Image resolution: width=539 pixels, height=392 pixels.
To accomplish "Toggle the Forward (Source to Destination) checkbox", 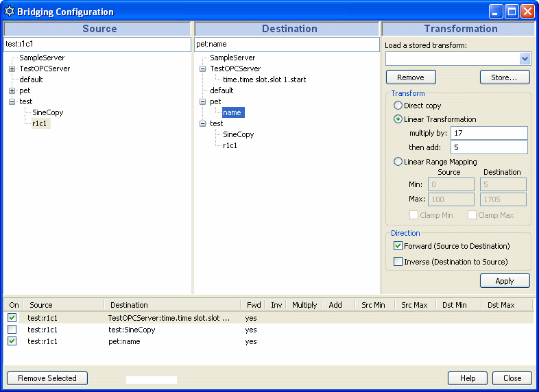I will click(398, 245).
